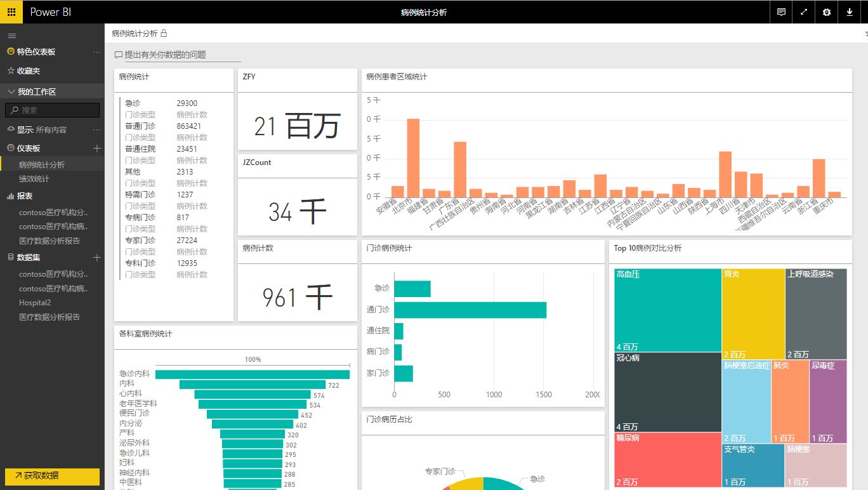Open the Power BI app launcher grid
This screenshot has width=868, height=490.
coord(11,12)
